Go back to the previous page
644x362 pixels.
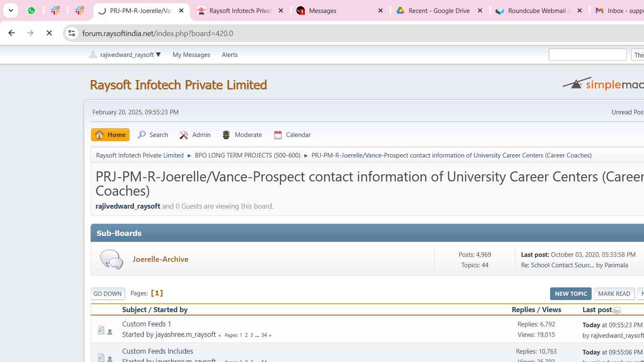(x=12, y=33)
